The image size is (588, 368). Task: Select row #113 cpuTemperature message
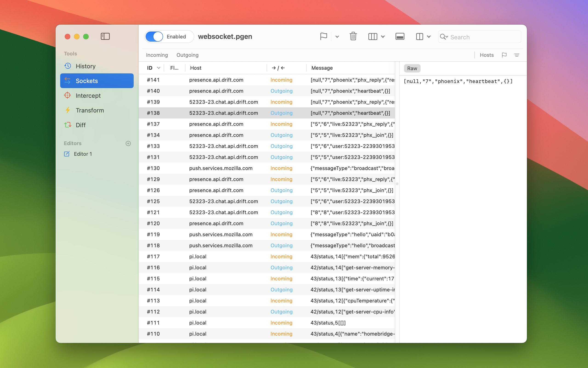click(266, 301)
